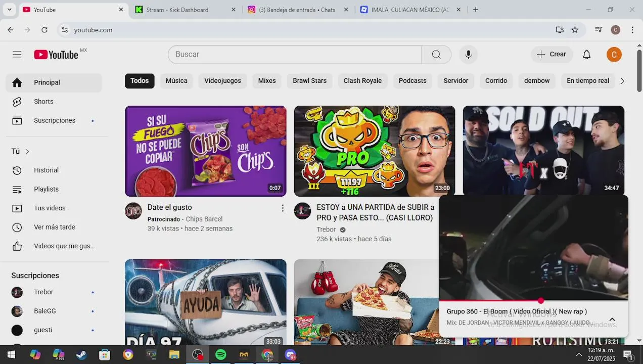Open the account avatar menu

click(614, 55)
